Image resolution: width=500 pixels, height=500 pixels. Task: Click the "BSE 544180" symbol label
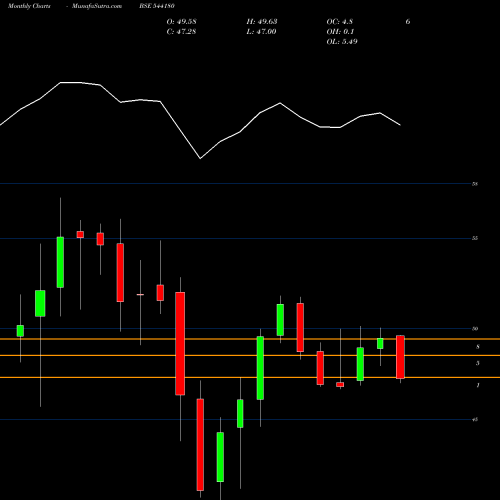click(x=157, y=6)
